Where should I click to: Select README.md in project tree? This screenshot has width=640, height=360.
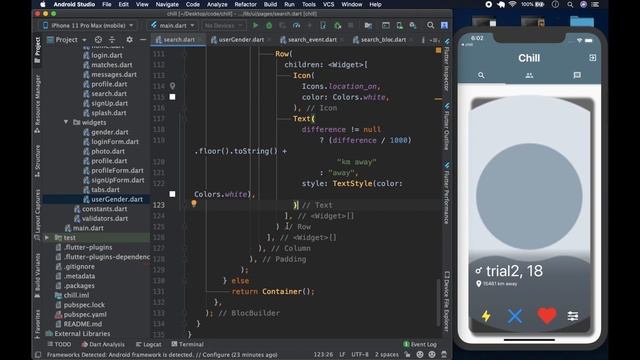point(83,324)
